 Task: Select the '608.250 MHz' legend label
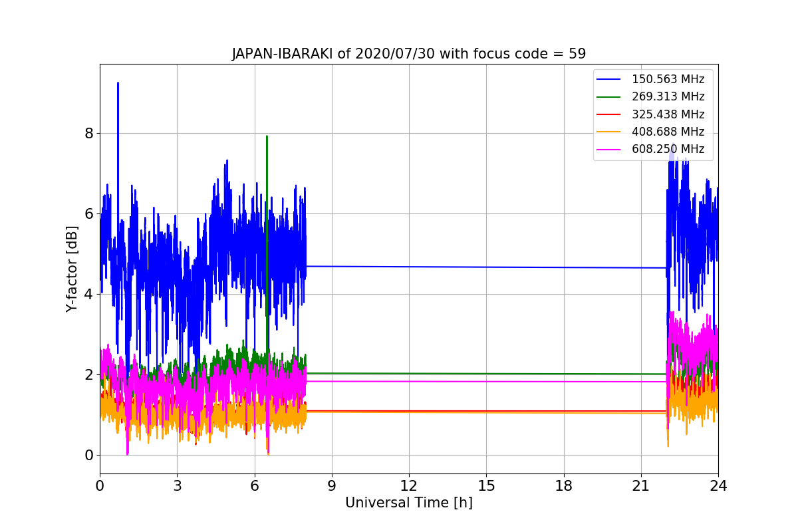668,149
